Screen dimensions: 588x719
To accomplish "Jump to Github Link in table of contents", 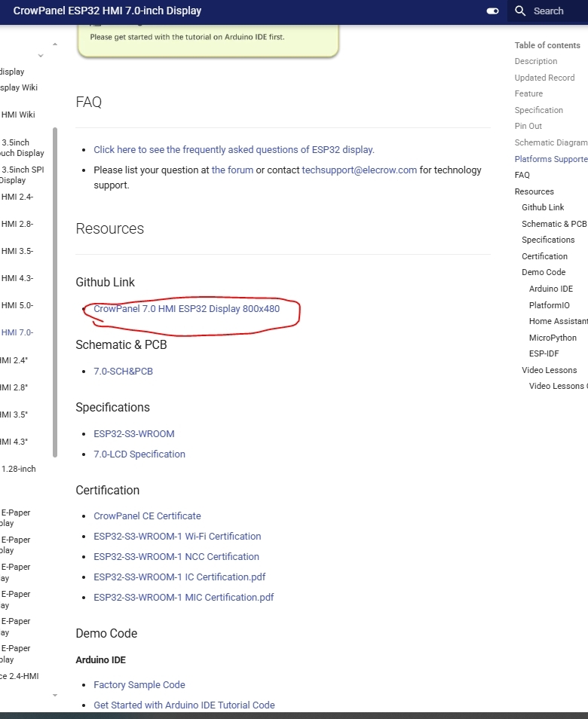I will (x=543, y=207).
